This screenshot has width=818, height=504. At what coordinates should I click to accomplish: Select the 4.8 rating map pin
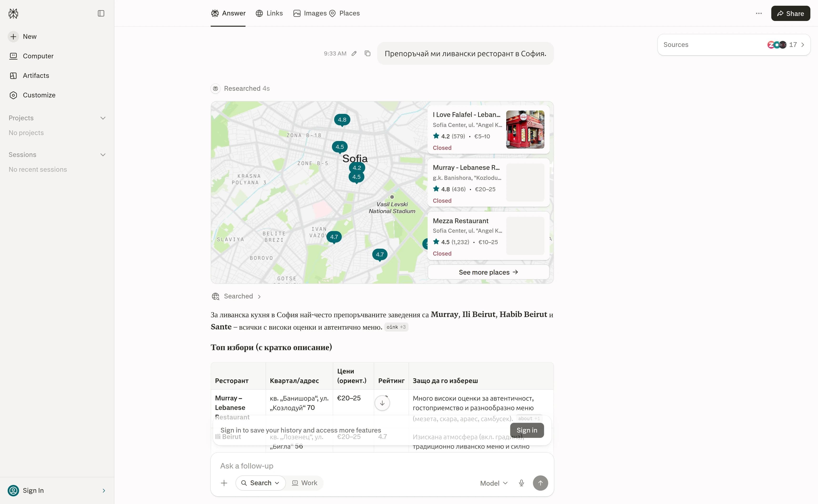(x=342, y=120)
